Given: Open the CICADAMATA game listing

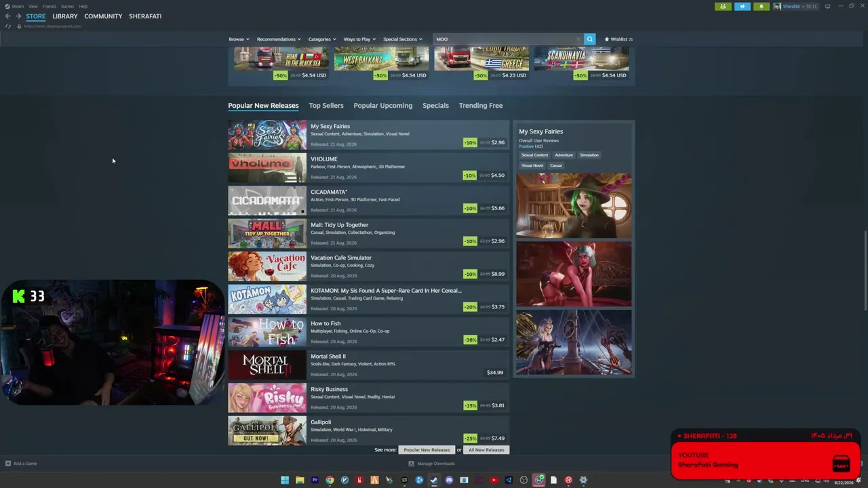Looking at the screenshot, I should point(368,201).
